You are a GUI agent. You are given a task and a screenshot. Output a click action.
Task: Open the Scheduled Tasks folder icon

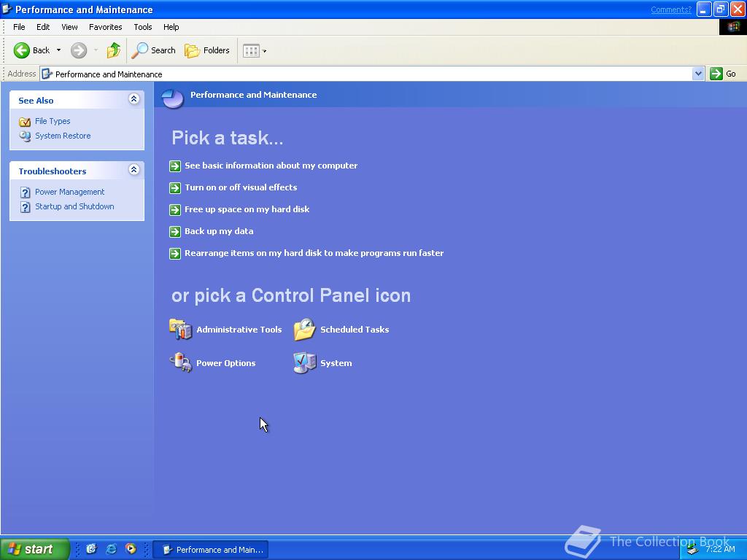[x=304, y=330]
